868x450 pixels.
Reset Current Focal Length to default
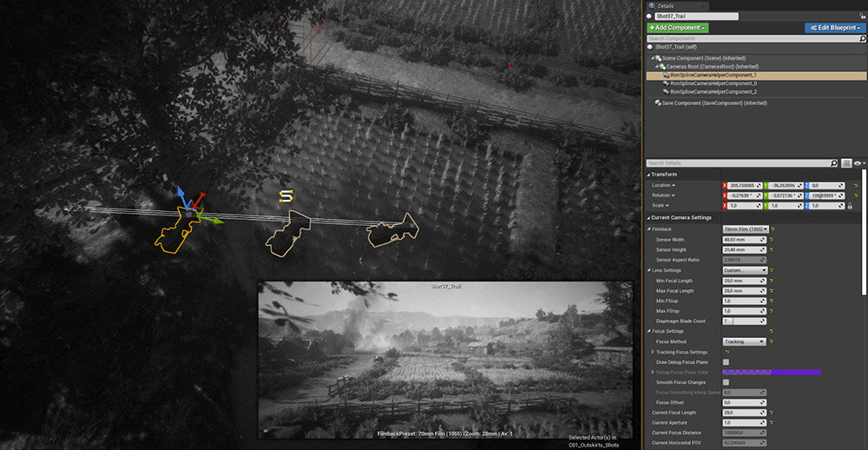tap(772, 413)
